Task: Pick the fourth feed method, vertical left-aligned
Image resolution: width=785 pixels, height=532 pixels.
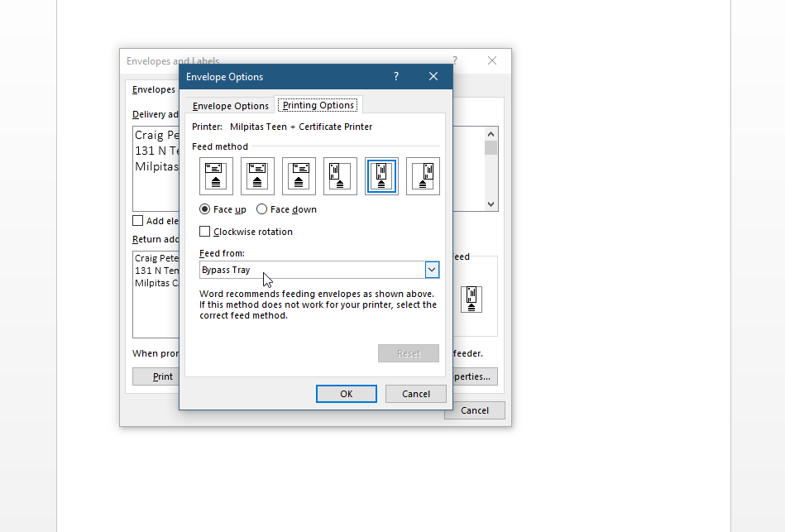Action: [340, 176]
